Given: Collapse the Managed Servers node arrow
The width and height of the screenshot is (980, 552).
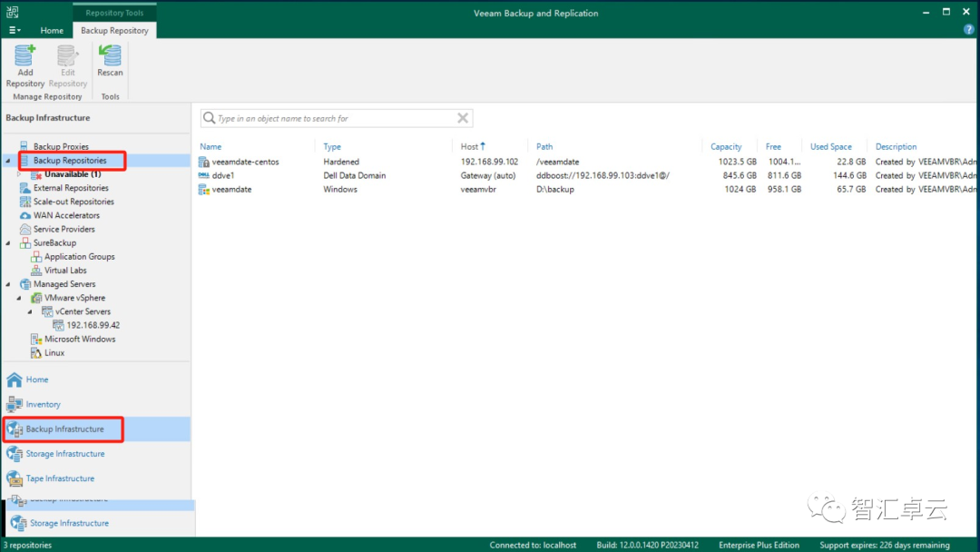Looking at the screenshot, I should (x=8, y=284).
